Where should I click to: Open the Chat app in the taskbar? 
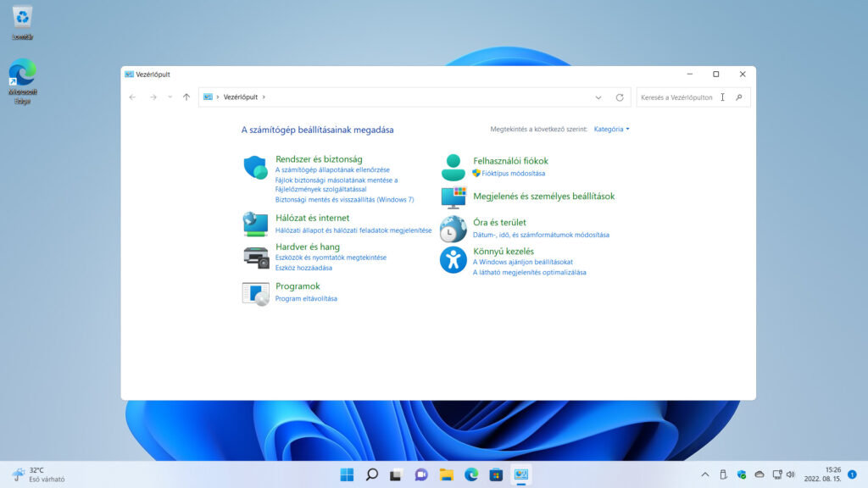coord(421,474)
